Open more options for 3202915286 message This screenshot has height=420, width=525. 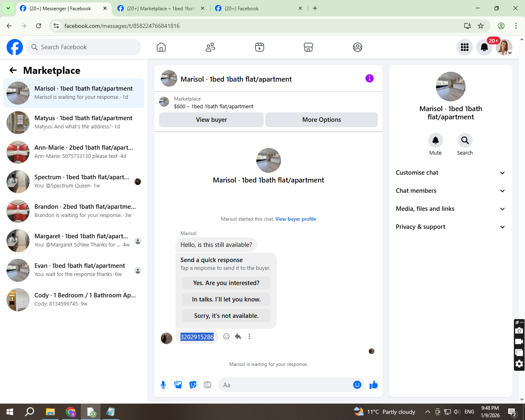click(249, 336)
